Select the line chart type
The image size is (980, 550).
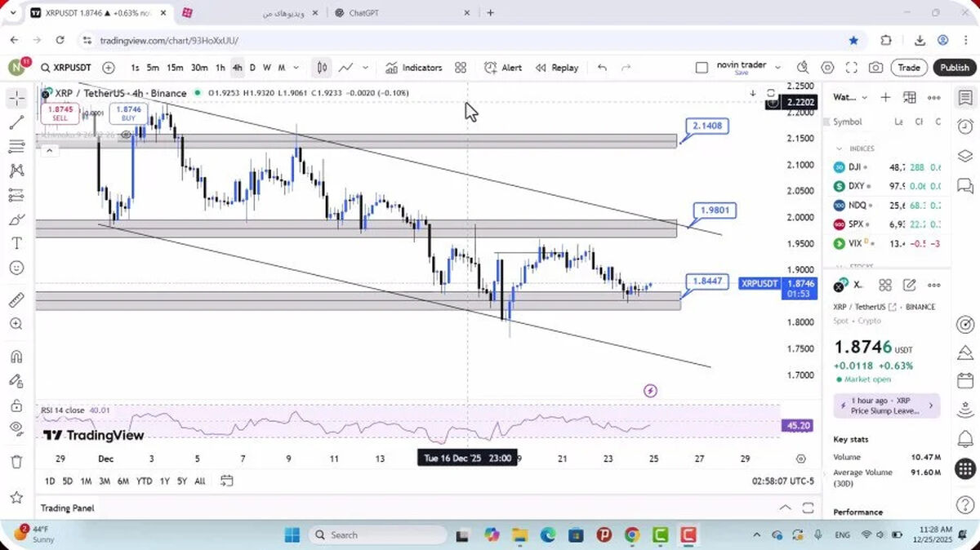346,68
